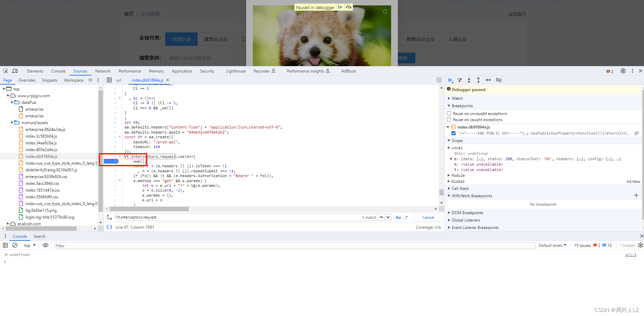Step out of current function
The width and height of the screenshot is (644, 316).
[478, 80]
